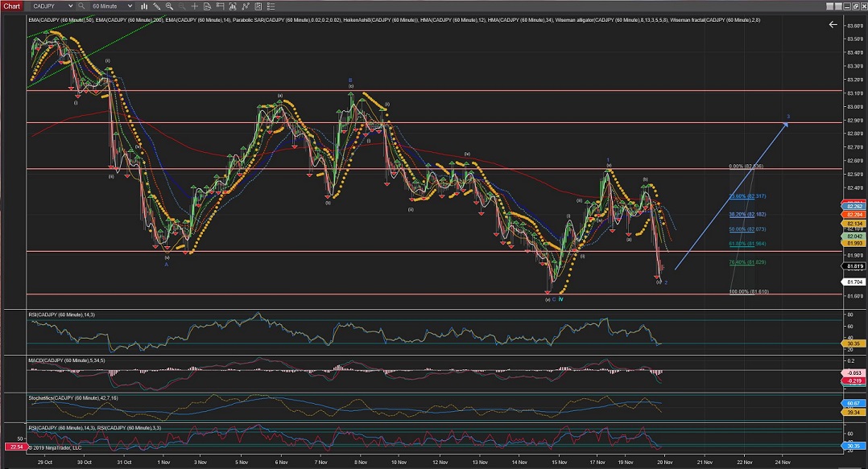868x469 pixels.
Task: Click the 24 Nov date on time axis
Action: click(782, 463)
